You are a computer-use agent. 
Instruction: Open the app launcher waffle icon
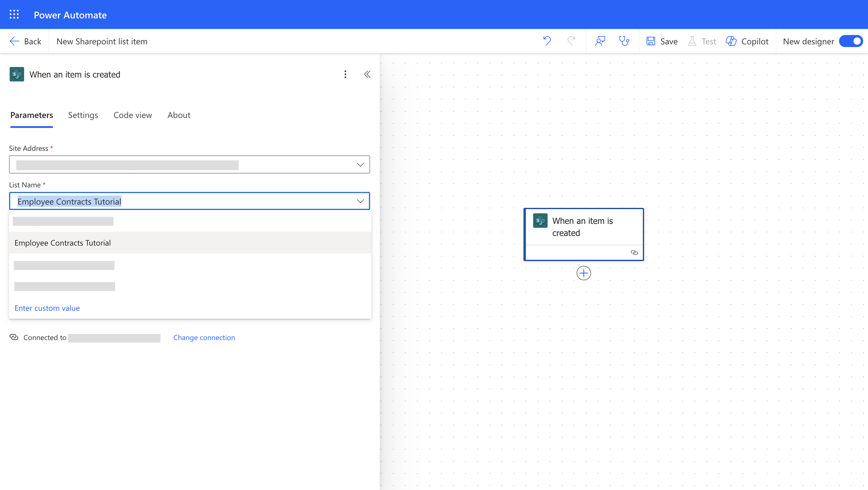(14, 14)
